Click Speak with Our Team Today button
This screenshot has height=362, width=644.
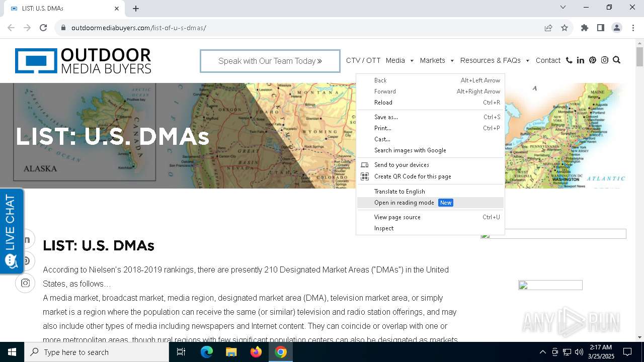pyautogui.click(x=270, y=61)
